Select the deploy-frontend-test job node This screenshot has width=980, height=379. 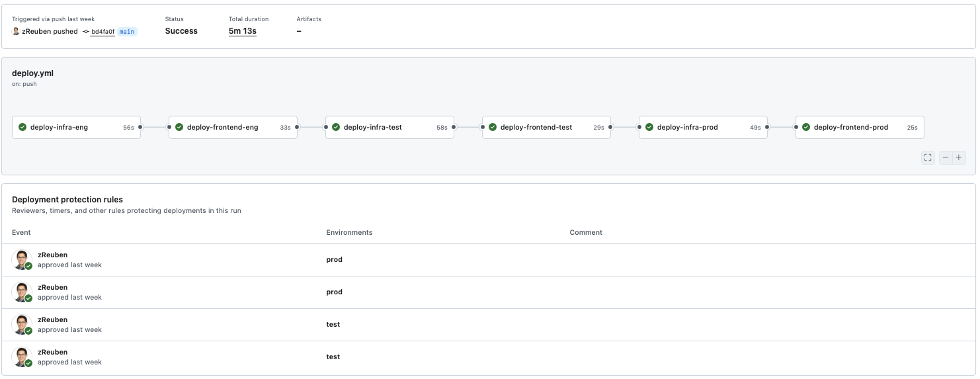536,127
